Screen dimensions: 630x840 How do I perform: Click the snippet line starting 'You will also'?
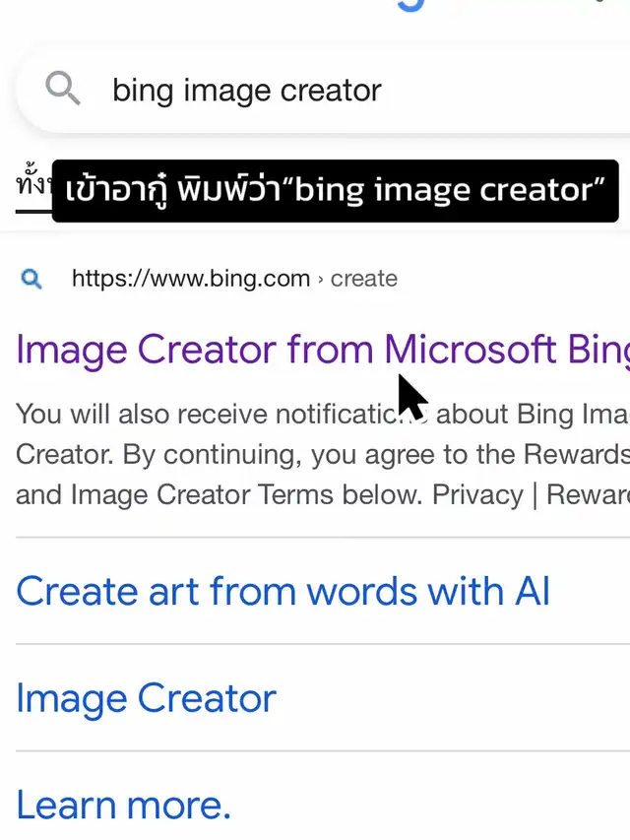tap(323, 415)
